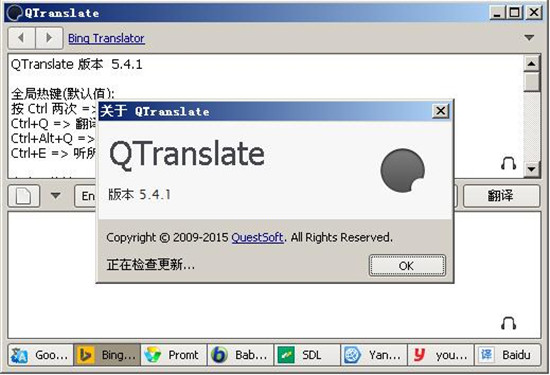This screenshot has width=550, height=375.
Task: Select the Google service tab
Action: tap(41, 355)
